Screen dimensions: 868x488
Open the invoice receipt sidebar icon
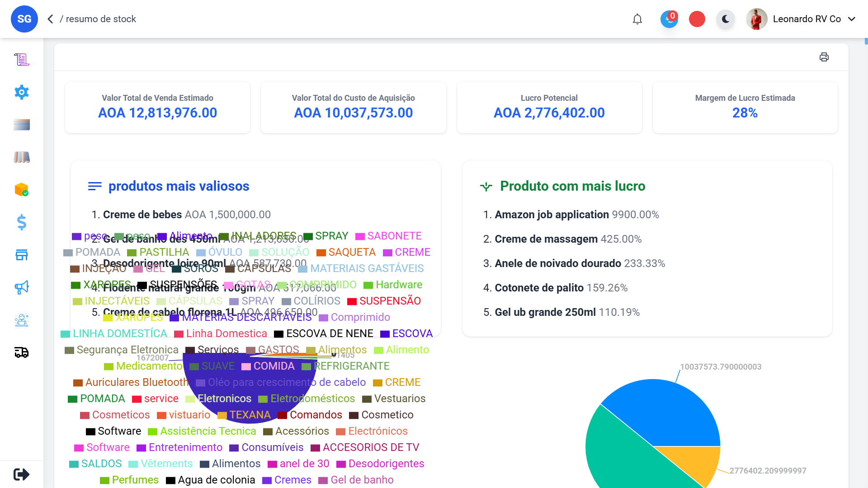(x=22, y=60)
